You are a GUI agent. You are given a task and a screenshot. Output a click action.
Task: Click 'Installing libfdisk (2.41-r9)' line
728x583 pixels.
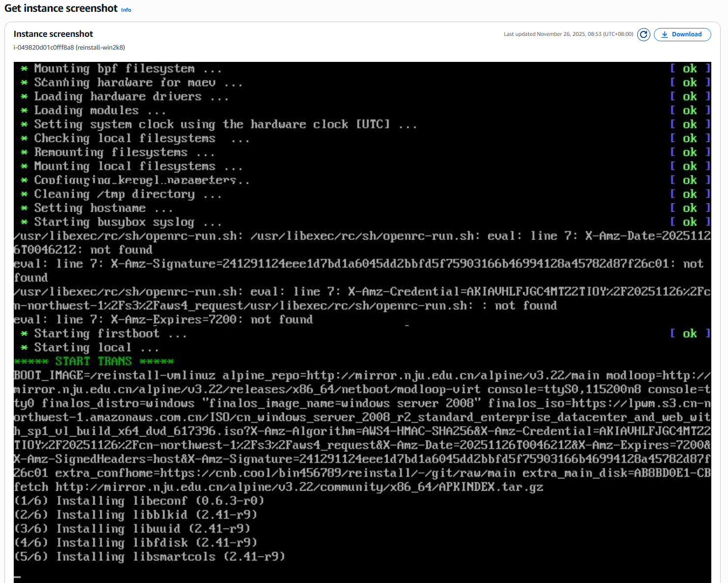(x=136, y=543)
